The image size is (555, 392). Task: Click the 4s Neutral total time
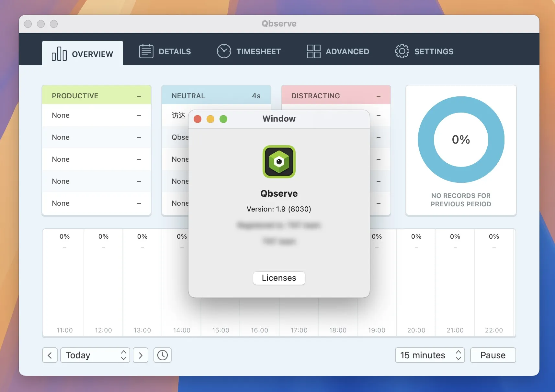click(256, 96)
